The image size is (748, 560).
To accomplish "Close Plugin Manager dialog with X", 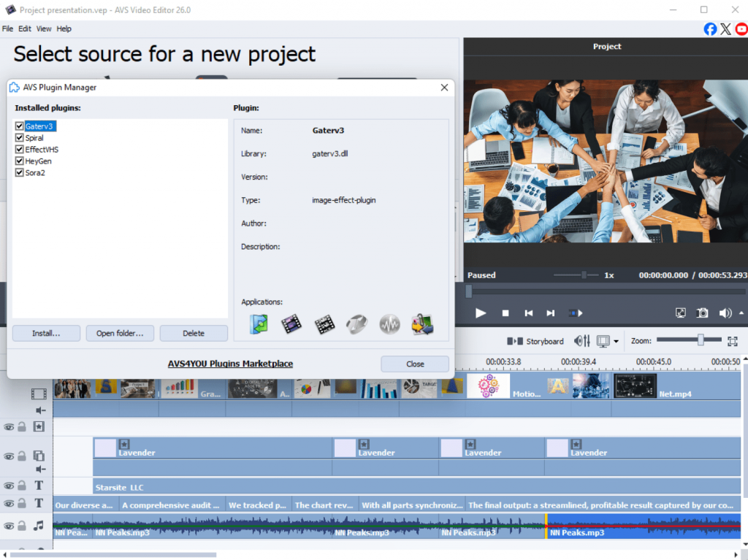I will click(x=444, y=88).
